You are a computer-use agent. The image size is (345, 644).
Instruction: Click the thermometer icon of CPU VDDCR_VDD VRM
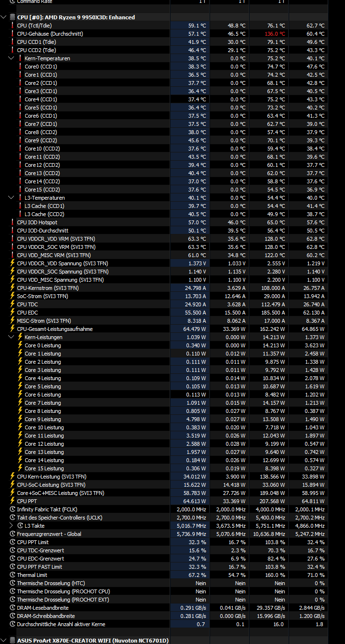click(12, 239)
